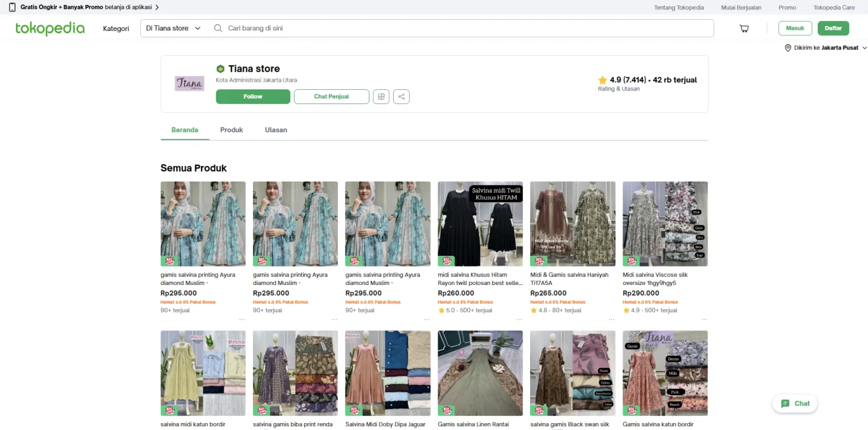Click the title midi salvina Khusus Hitam Rayon twill
Image resolution: width=868 pixels, height=430 pixels.
480,279
